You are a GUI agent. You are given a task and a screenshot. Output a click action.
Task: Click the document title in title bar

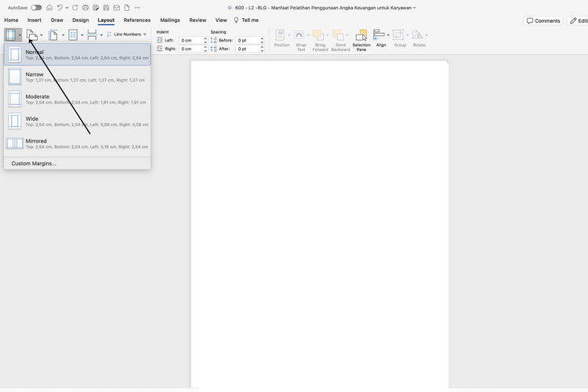[x=323, y=8]
